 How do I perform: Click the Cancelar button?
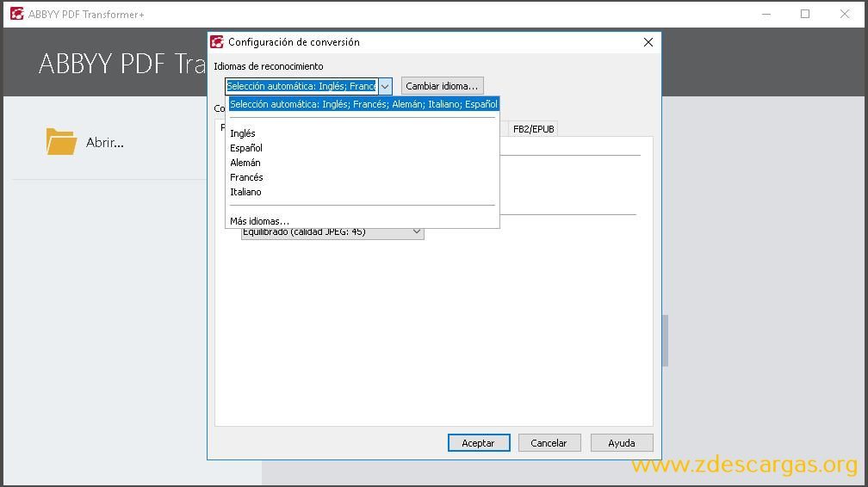pyautogui.click(x=549, y=443)
